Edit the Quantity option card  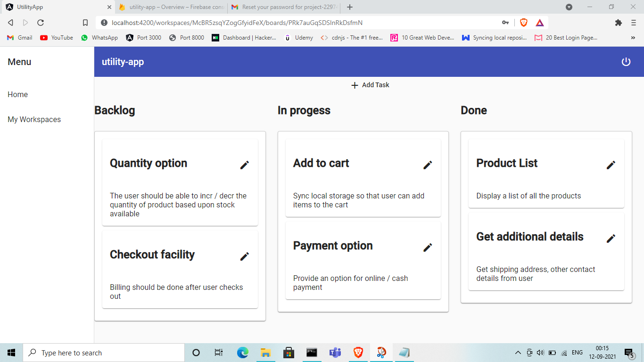point(245,165)
